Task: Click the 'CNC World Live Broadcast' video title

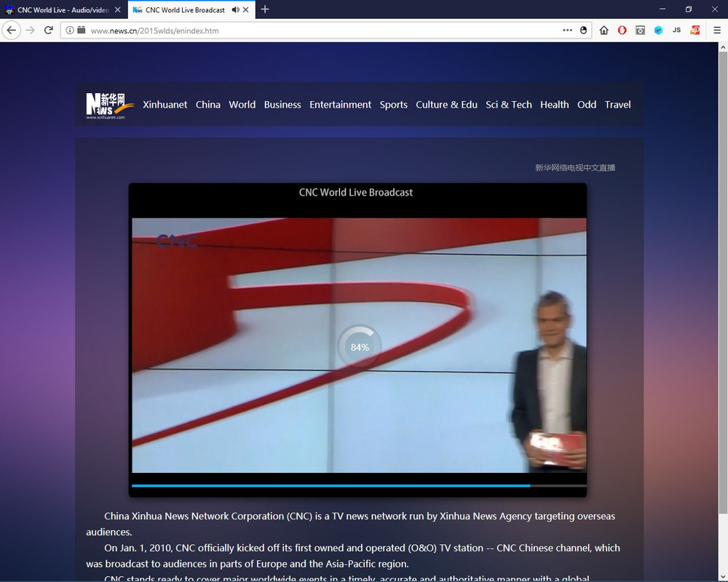Action: coord(356,192)
